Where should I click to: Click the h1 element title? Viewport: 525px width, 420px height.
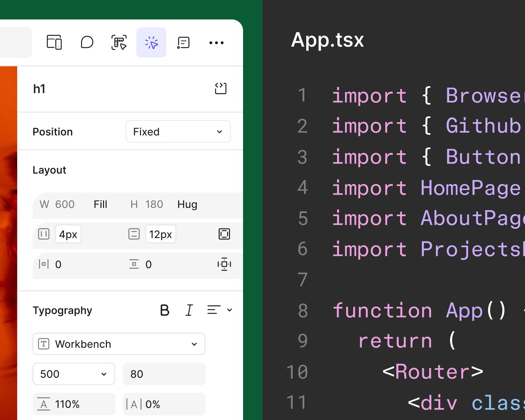tap(39, 89)
